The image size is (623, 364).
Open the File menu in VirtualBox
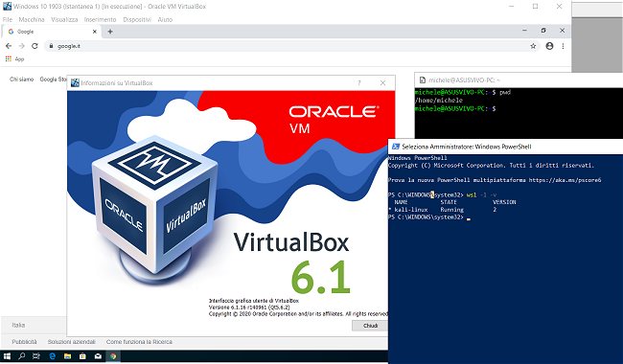tap(8, 19)
